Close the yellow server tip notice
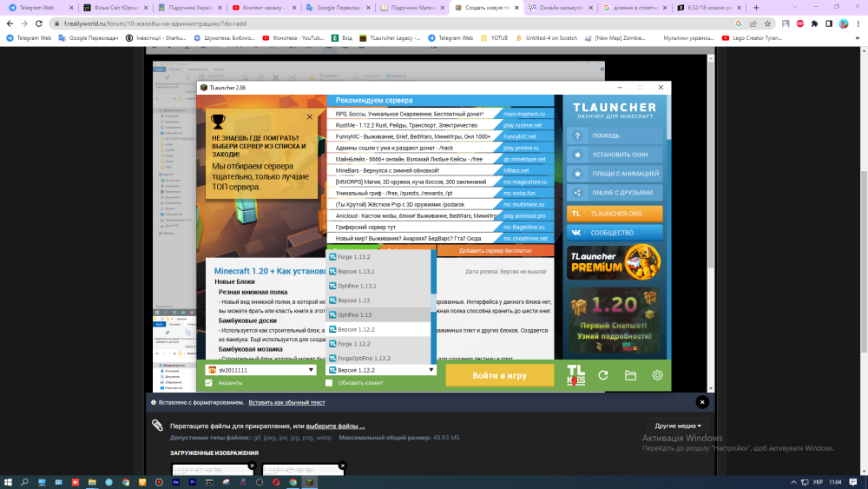Viewport: 868px width, 489px height. tap(310, 117)
